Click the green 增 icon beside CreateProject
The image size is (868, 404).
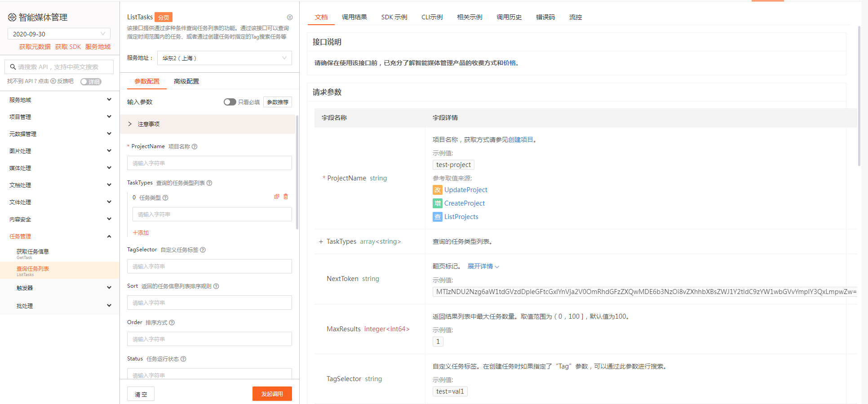(x=438, y=203)
